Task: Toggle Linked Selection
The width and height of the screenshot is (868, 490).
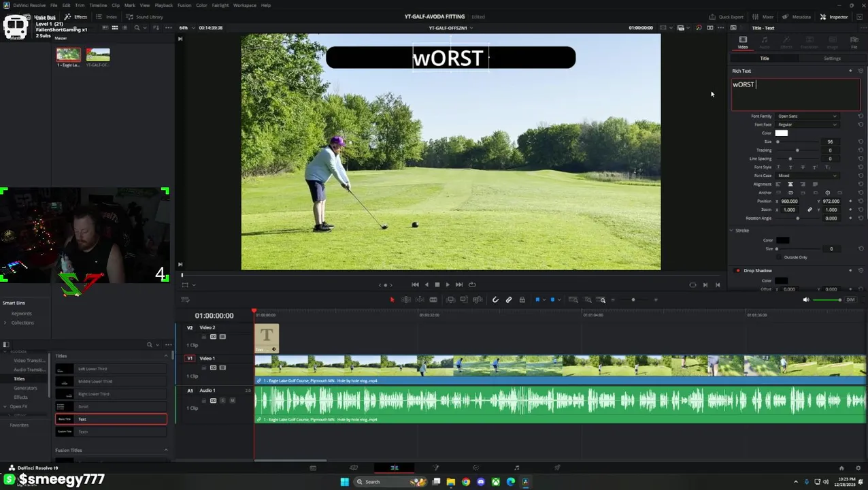Action: tap(509, 300)
